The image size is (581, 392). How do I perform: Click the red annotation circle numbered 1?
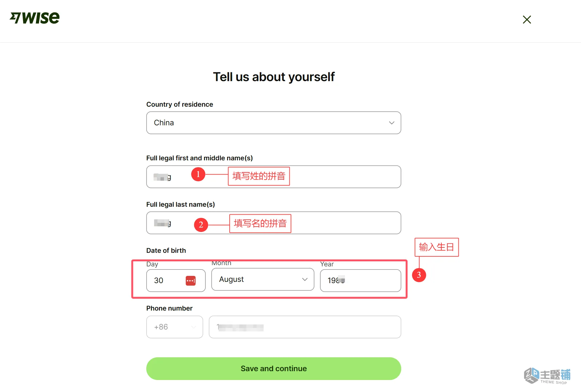click(198, 174)
